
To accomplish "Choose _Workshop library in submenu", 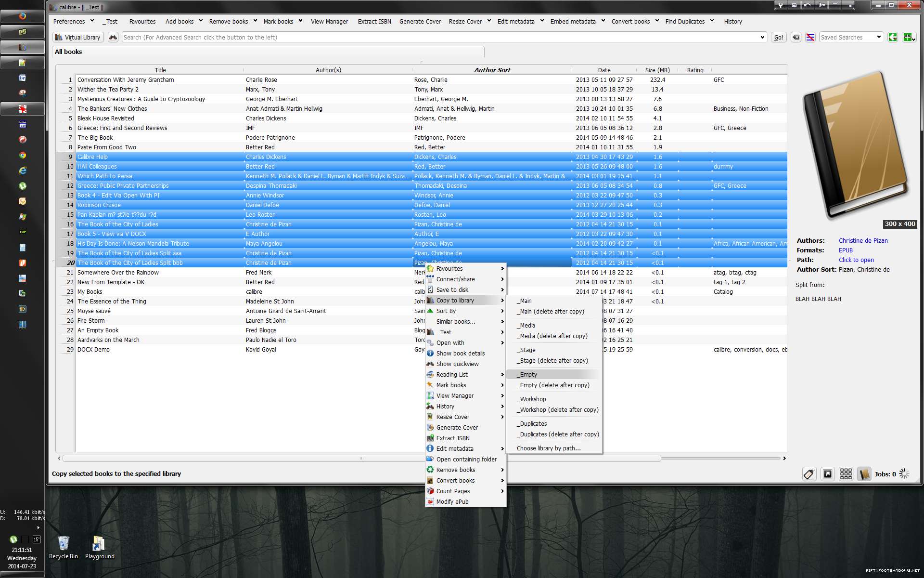I will (x=553, y=399).
